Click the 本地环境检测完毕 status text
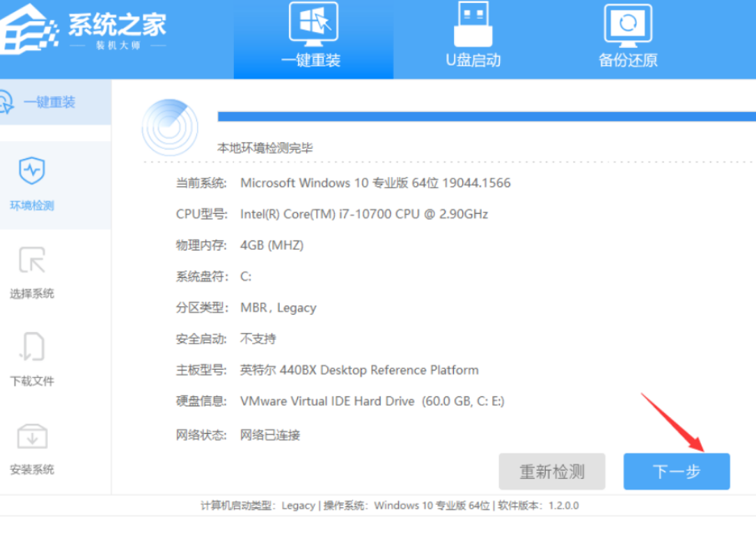This screenshot has height=548, width=756. click(x=265, y=148)
